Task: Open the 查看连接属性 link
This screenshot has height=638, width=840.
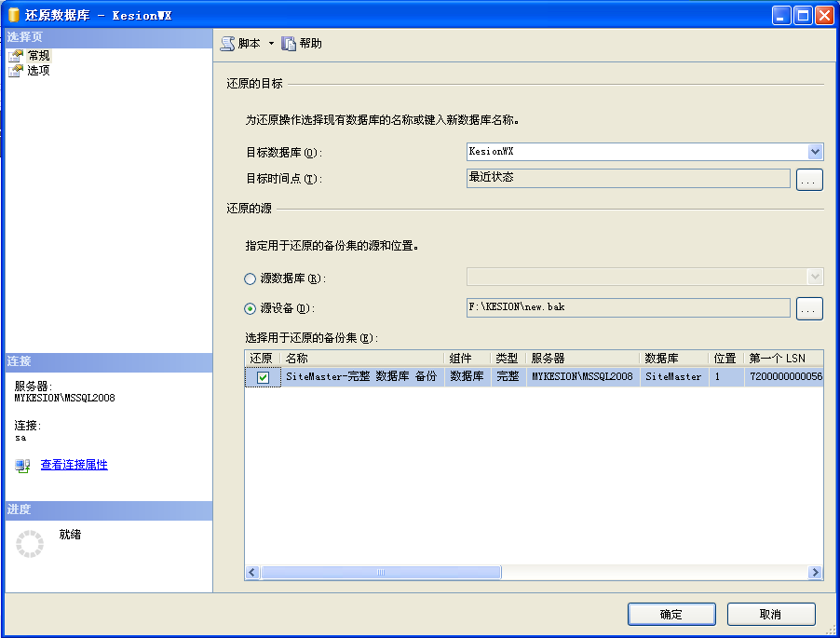Action: pyautogui.click(x=74, y=465)
